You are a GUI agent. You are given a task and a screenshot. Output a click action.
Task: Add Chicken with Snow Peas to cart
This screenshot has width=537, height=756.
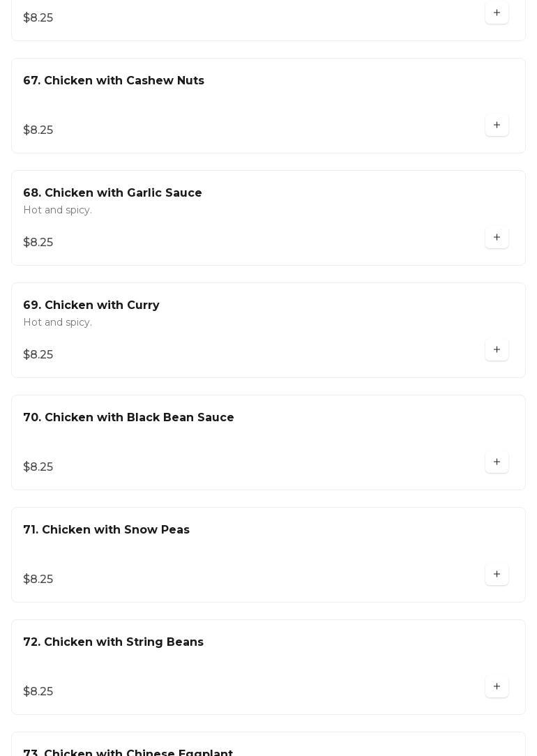point(497,575)
